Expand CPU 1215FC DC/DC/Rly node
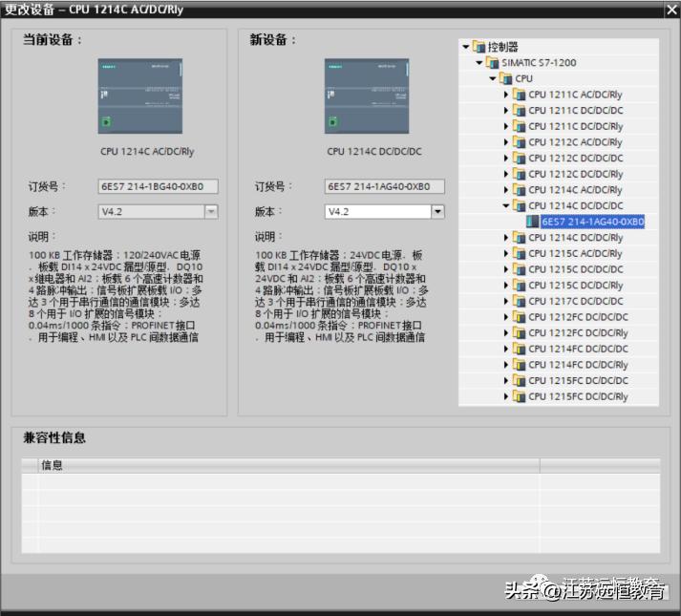 coord(506,396)
